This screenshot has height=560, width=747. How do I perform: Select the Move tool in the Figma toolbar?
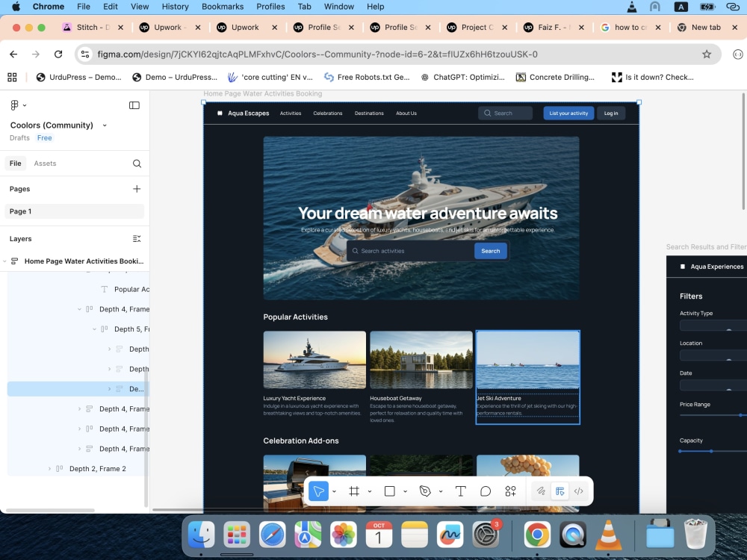pos(318,491)
